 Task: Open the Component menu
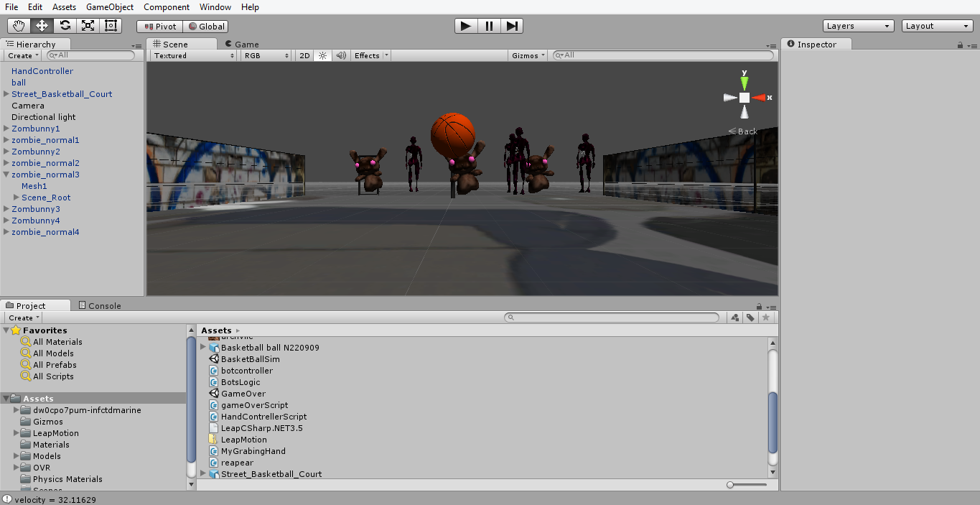coord(167,7)
